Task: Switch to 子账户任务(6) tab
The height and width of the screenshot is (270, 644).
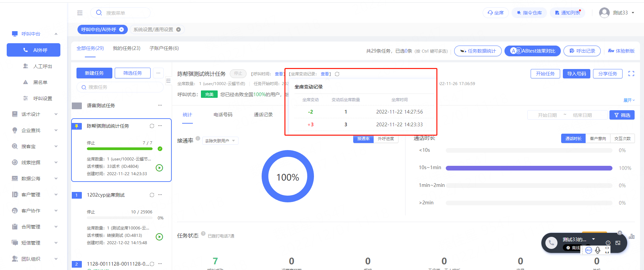Action: pos(164,48)
